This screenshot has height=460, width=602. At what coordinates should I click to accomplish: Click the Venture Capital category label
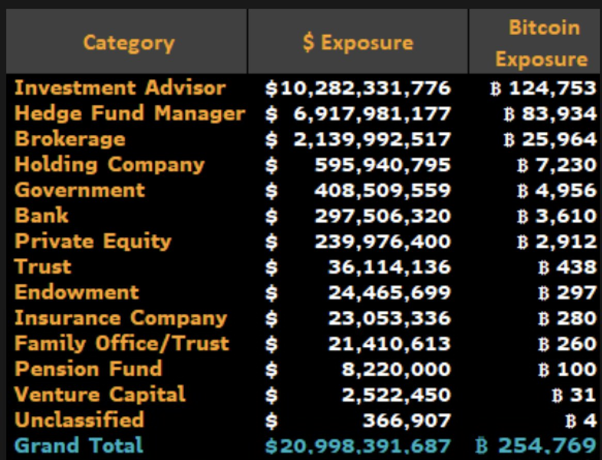pyautogui.click(x=100, y=394)
